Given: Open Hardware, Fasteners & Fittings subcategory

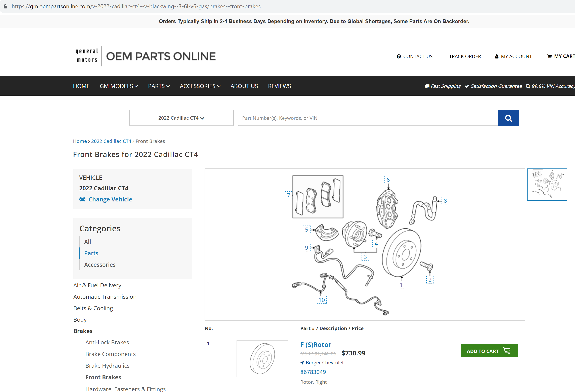Looking at the screenshot, I should point(125,389).
